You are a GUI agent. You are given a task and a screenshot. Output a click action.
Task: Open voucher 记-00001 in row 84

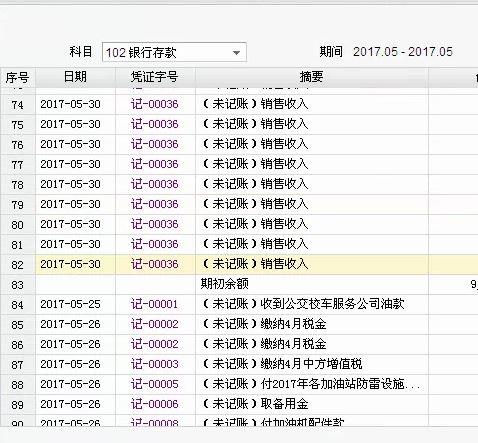[x=155, y=304]
